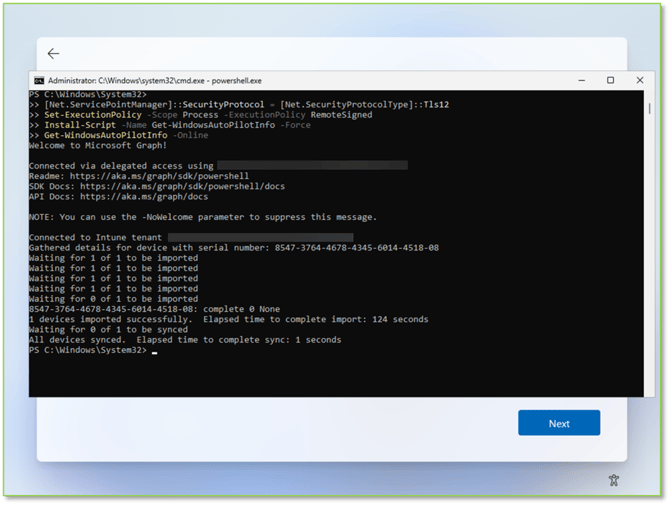Click the Get-WindowsAutoPilotInfo -Online command
670x505 pixels.
click(112, 135)
